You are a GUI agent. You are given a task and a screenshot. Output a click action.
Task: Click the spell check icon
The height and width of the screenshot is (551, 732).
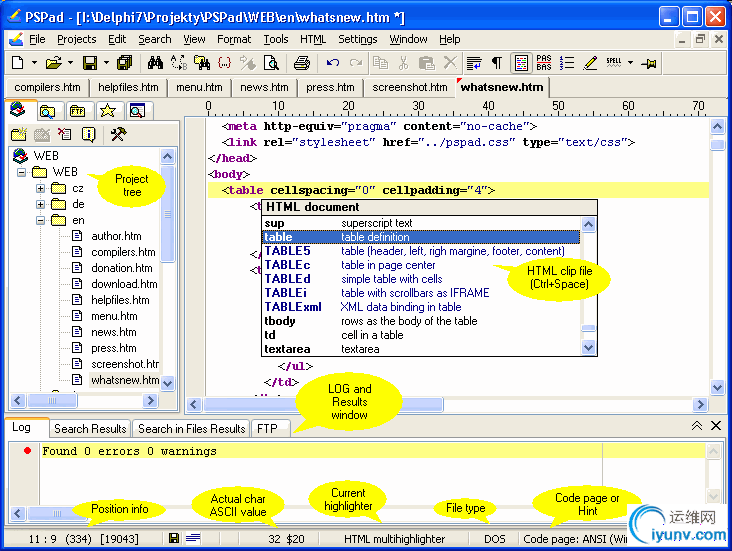pos(614,63)
